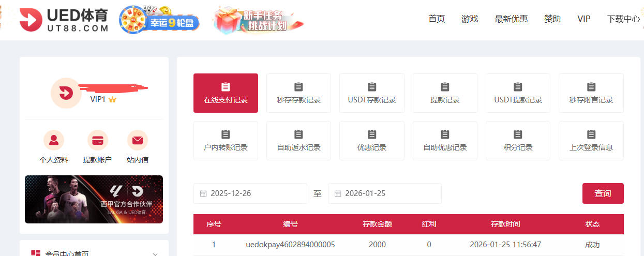Click the uedokpay4602894000005 record row
This screenshot has width=644, height=256.
pyautogui.click(x=290, y=245)
